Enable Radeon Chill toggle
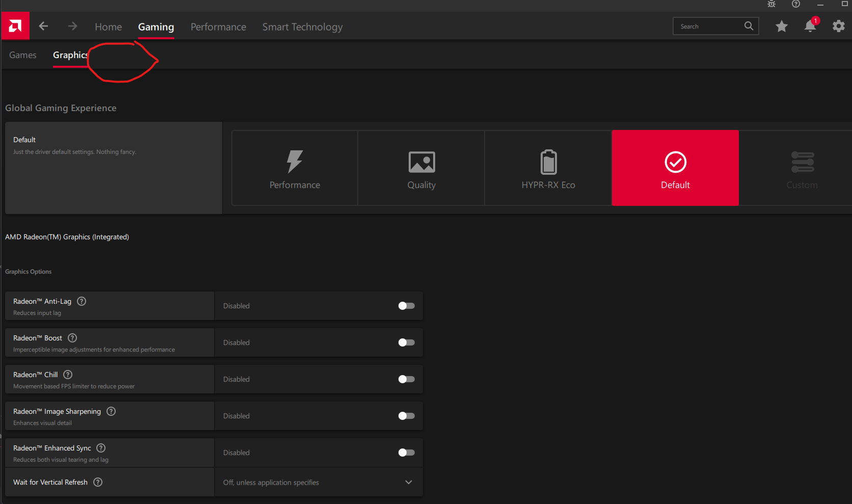 (x=406, y=379)
